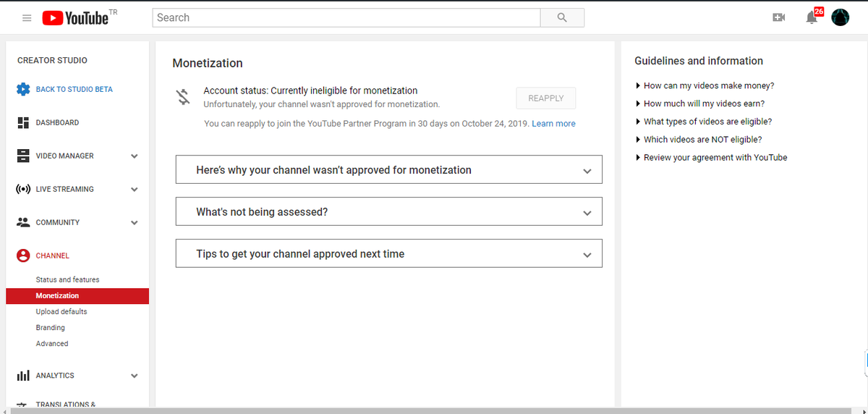
Task: Click the crossed-out dollar monetization icon
Action: pyautogui.click(x=184, y=96)
